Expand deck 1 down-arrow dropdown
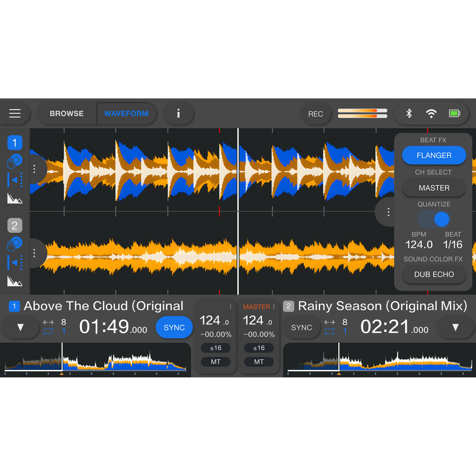The width and height of the screenshot is (476, 476). point(20,327)
